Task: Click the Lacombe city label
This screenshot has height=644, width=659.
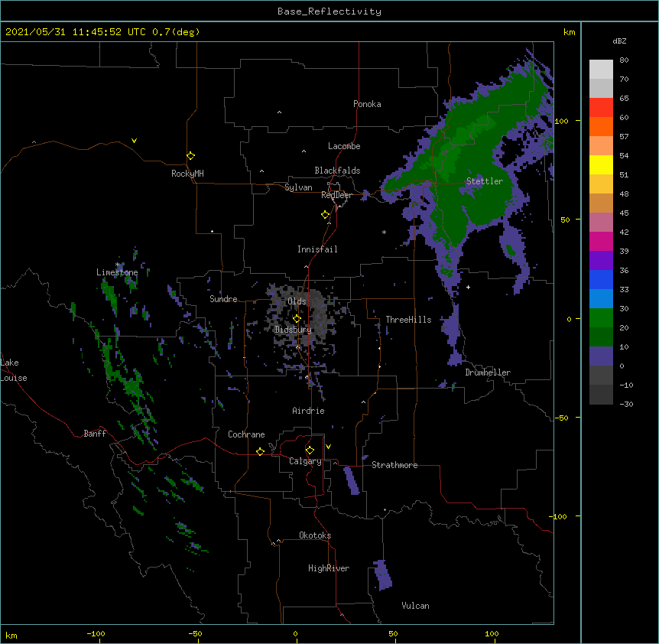Action: tap(344, 146)
